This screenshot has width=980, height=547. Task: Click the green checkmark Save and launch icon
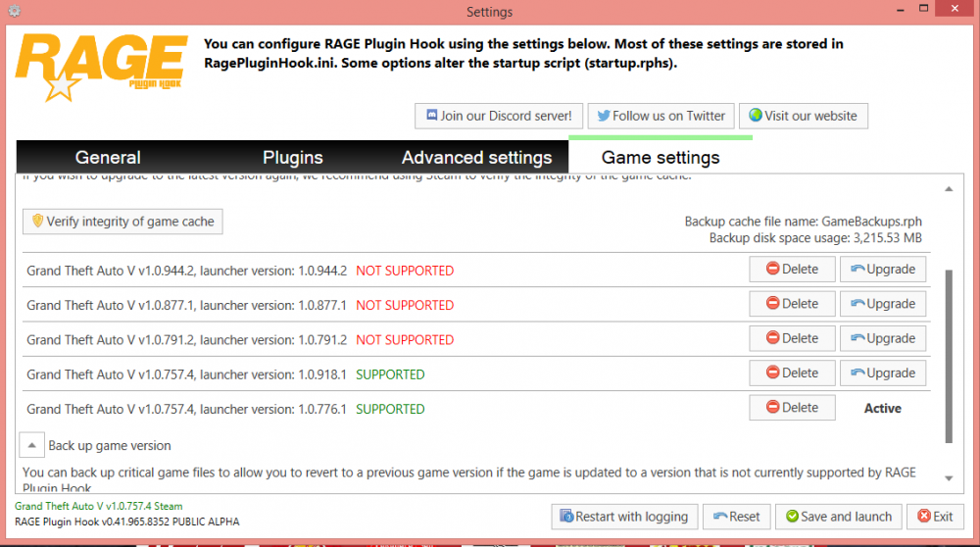click(x=792, y=517)
